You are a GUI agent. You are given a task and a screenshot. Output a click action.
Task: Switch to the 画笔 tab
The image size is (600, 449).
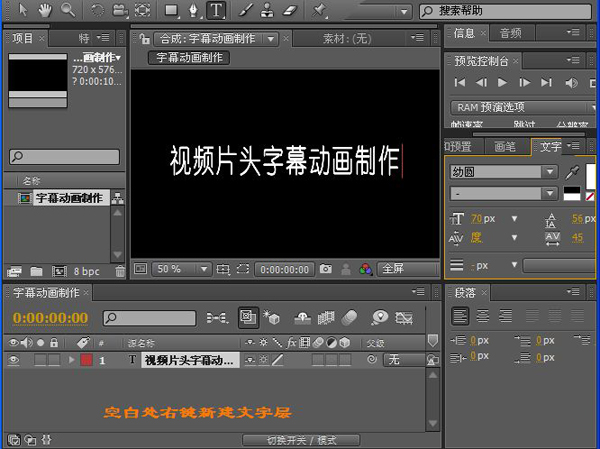coord(505,147)
